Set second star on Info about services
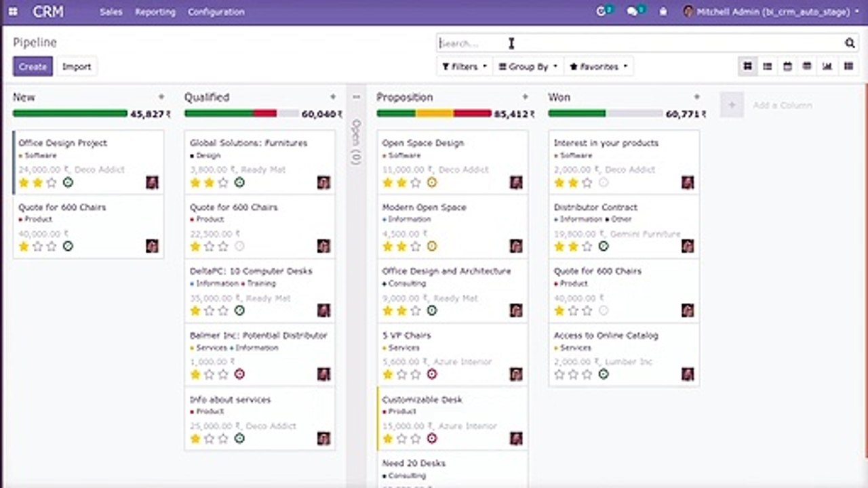868x488 pixels. click(x=210, y=439)
